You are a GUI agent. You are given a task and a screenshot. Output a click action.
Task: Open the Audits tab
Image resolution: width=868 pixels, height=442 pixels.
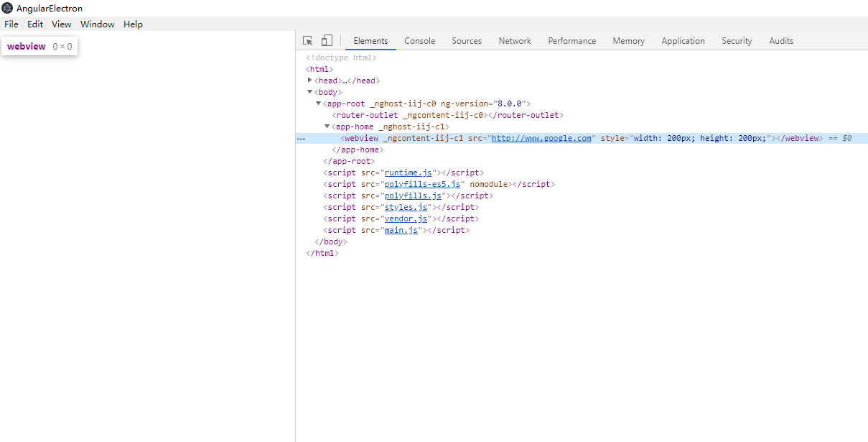pyautogui.click(x=780, y=41)
